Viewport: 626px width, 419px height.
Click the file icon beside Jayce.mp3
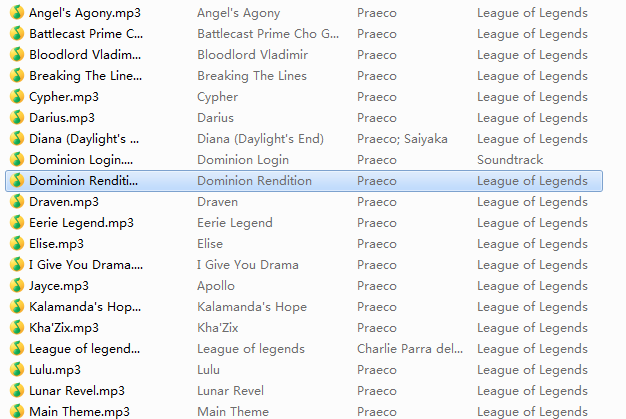pos(17,285)
